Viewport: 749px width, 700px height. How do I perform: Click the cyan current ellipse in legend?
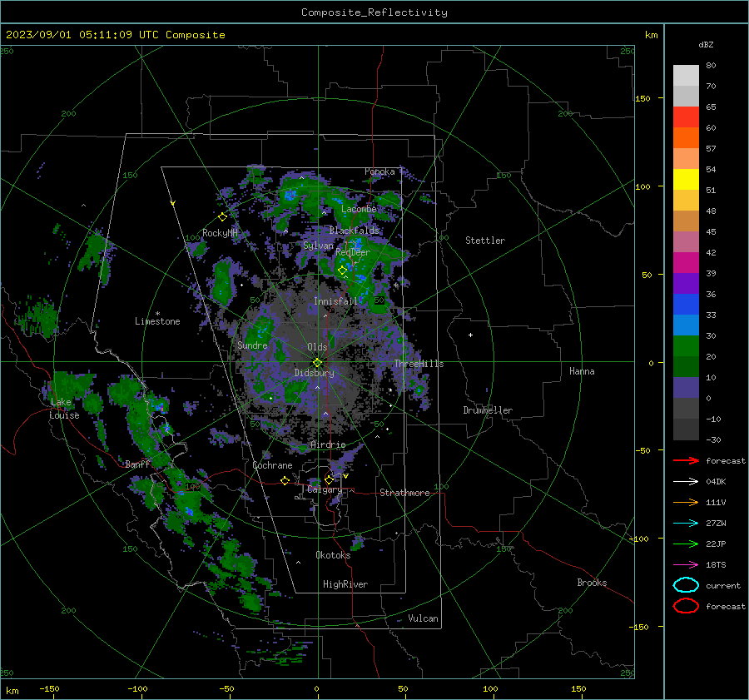click(686, 585)
